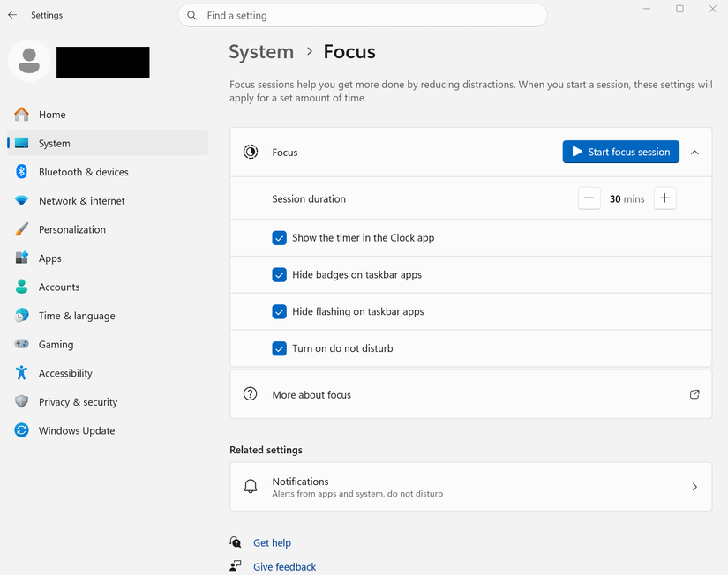728x575 pixels.
Task: Uncheck 'Turn on do not disturb'
Action: (279, 348)
